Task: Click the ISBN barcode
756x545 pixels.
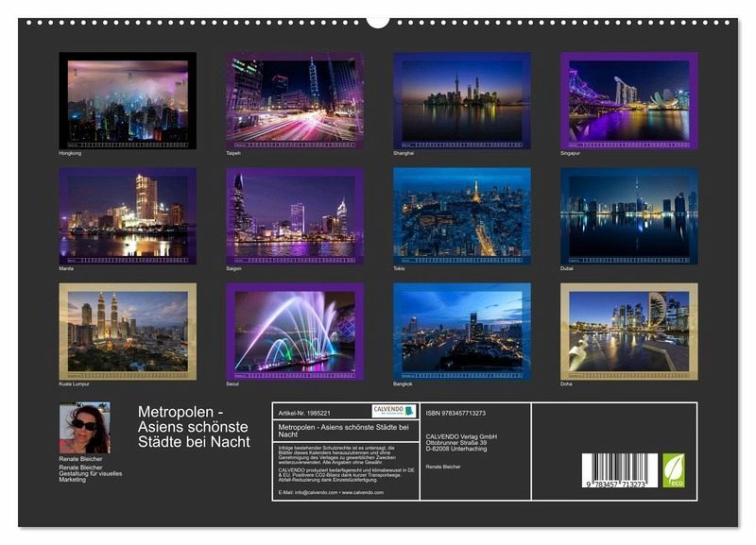Action: [x=618, y=469]
